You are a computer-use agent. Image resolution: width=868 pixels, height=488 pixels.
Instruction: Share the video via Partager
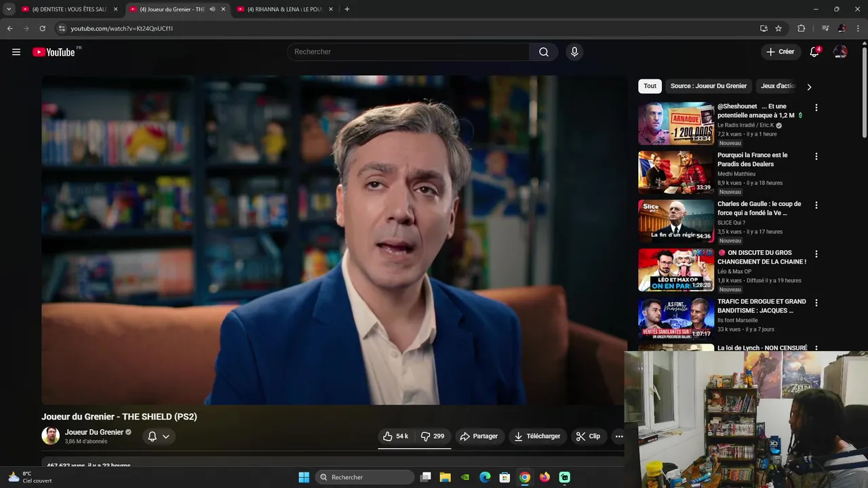479,436
